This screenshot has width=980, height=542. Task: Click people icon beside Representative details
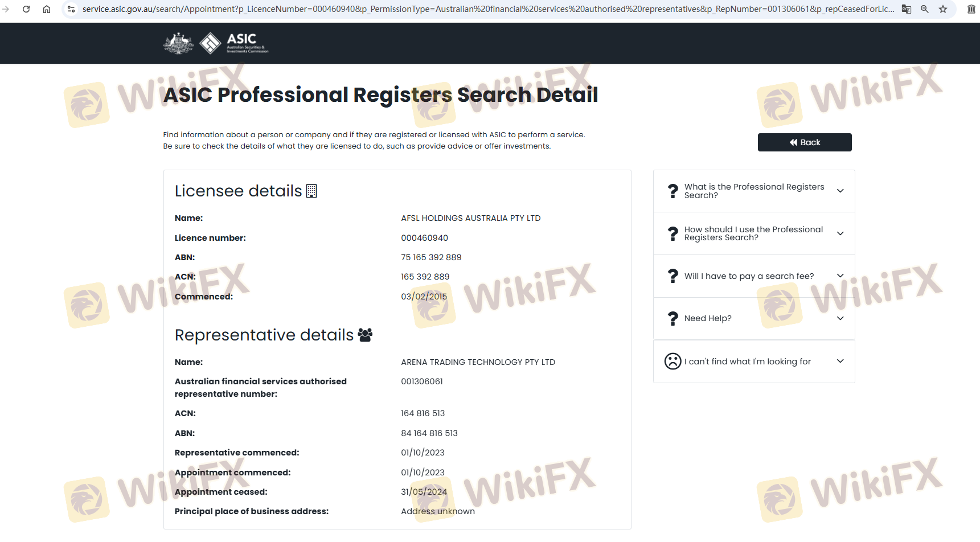tap(365, 335)
